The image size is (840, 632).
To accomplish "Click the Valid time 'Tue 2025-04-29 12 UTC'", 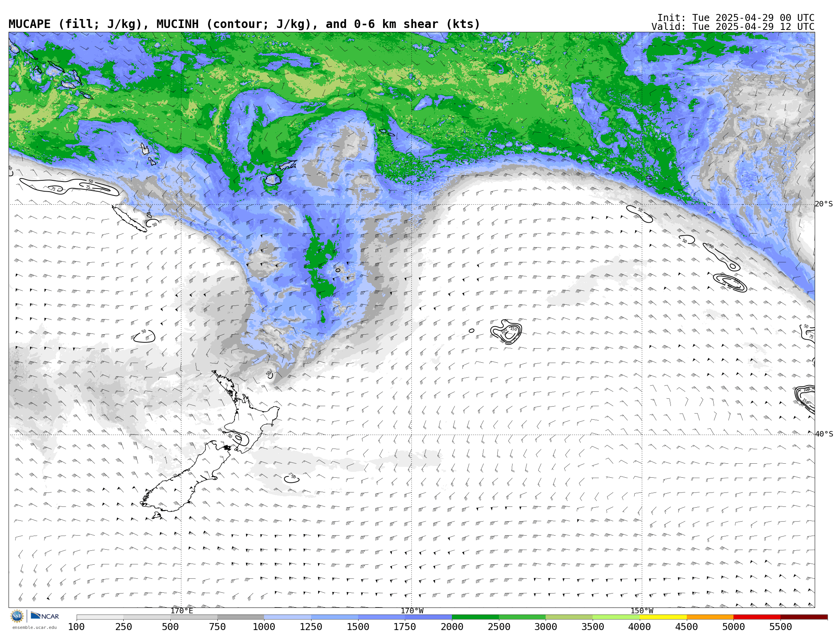I will 753,27.
